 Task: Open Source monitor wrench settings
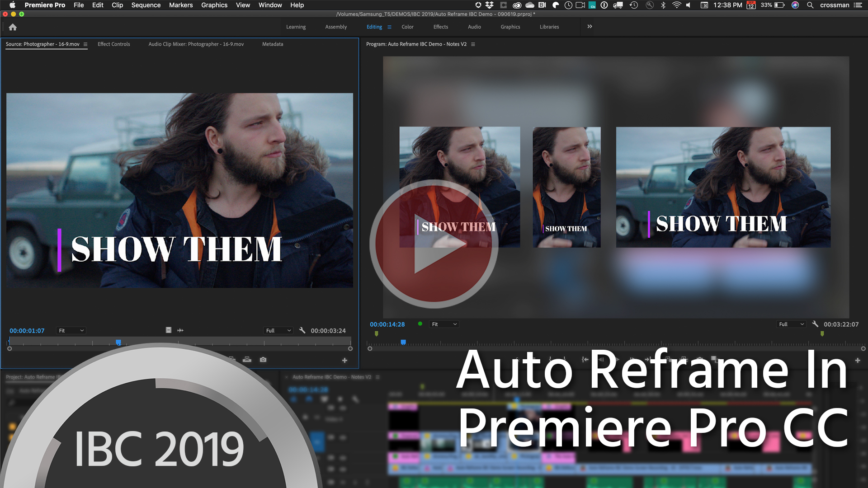tap(302, 330)
